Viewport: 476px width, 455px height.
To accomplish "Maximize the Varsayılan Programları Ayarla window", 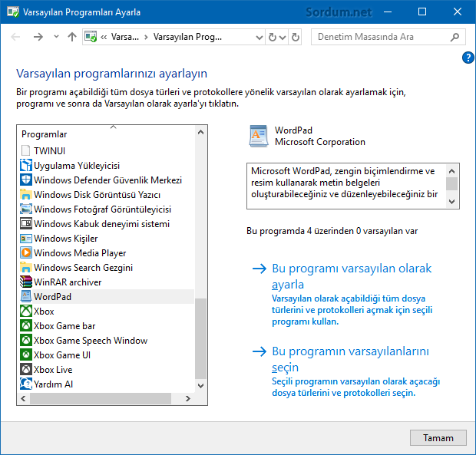I will (422, 12).
